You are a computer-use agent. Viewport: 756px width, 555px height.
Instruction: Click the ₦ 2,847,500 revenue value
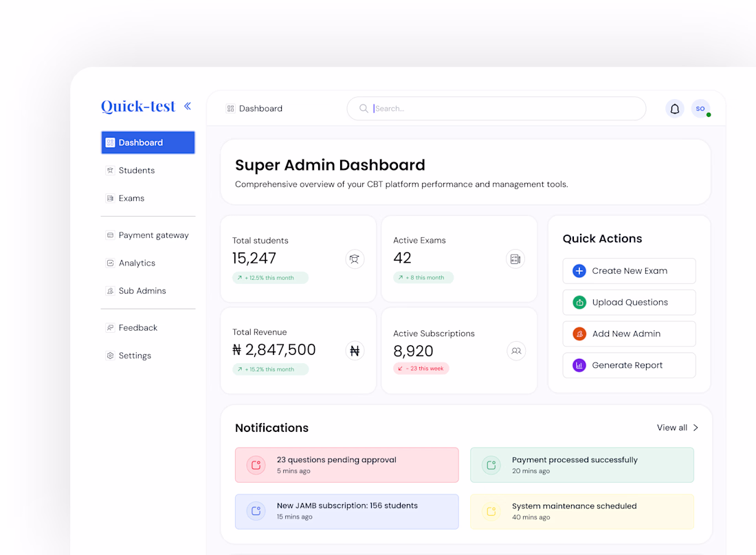coord(274,349)
